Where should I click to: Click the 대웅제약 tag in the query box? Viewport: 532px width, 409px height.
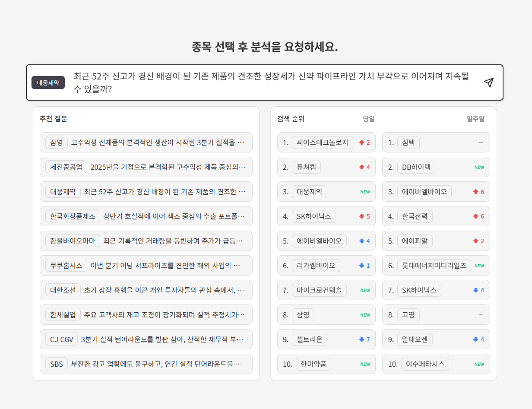pos(48,82)
